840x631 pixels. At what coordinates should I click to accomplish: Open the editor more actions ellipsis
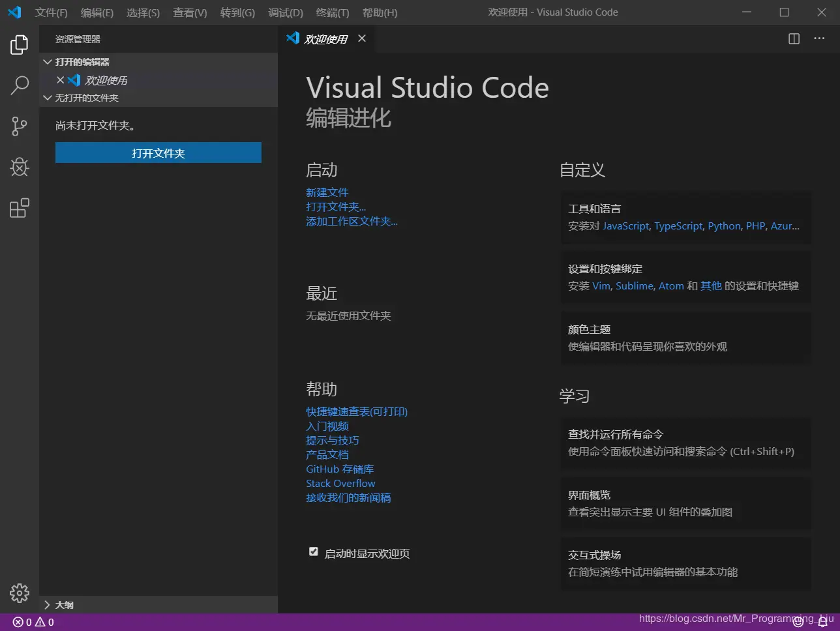(819, 39)
